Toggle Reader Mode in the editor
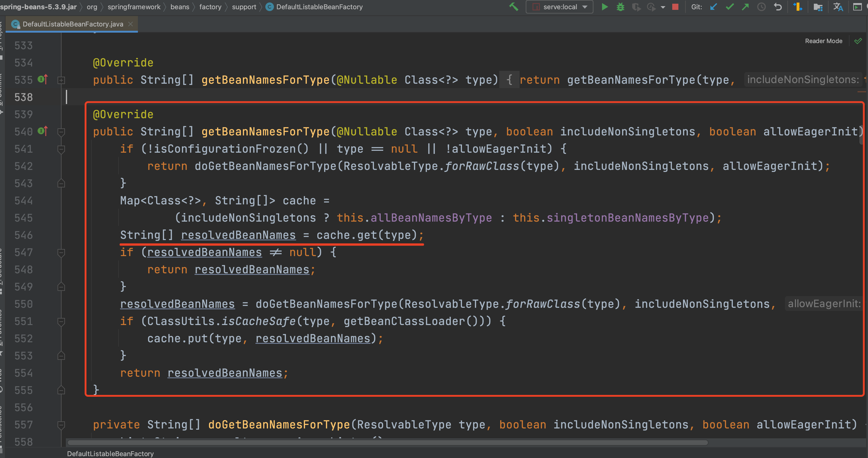Viewport: 868px width, 458px height. point(823,41)
